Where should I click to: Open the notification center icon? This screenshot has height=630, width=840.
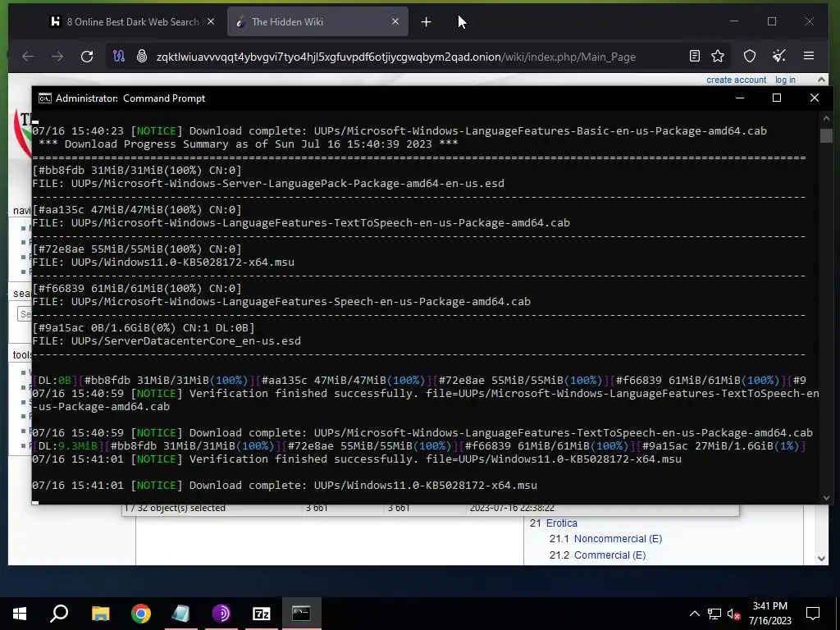click(813, 614)
